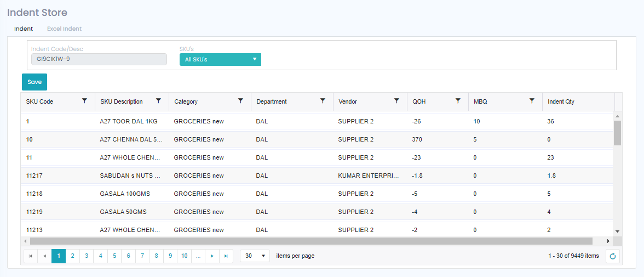Go to the next page
This screenshot has height=277, width=644.
pyautogui.click(x=212, y=256)
